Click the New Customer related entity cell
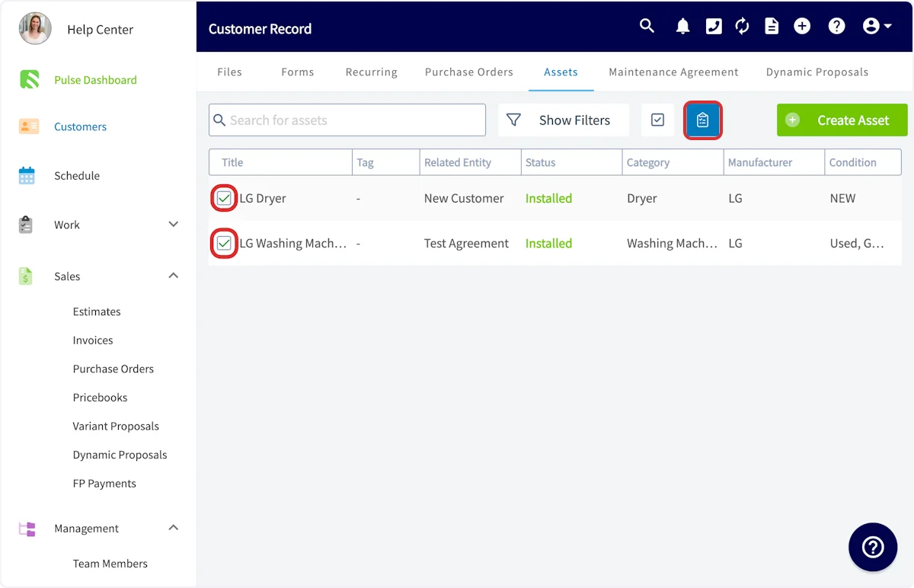Screen dimensions: 914x588 [464, 199]
